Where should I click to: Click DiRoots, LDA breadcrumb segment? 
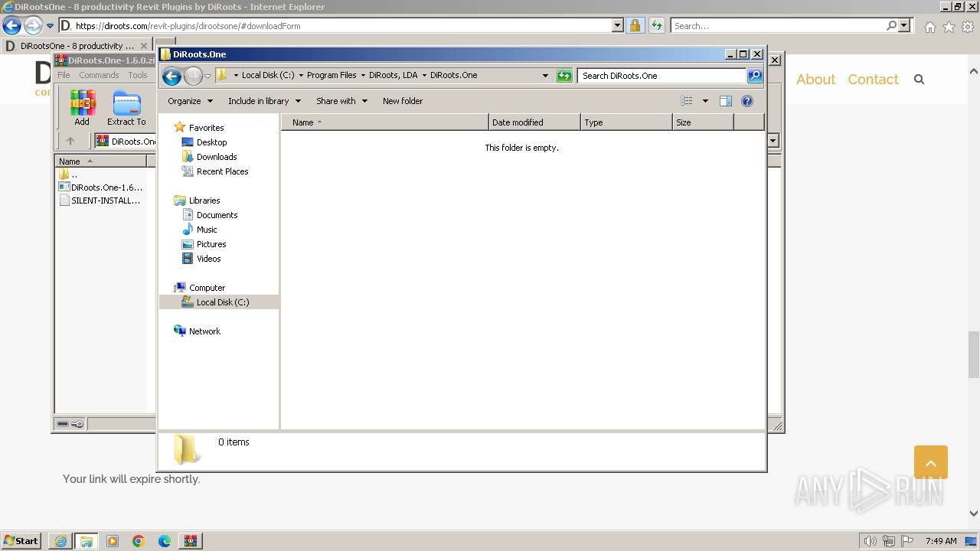394,75
